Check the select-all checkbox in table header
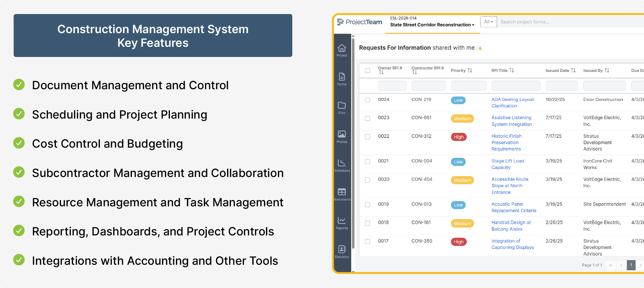 (367, 70)
